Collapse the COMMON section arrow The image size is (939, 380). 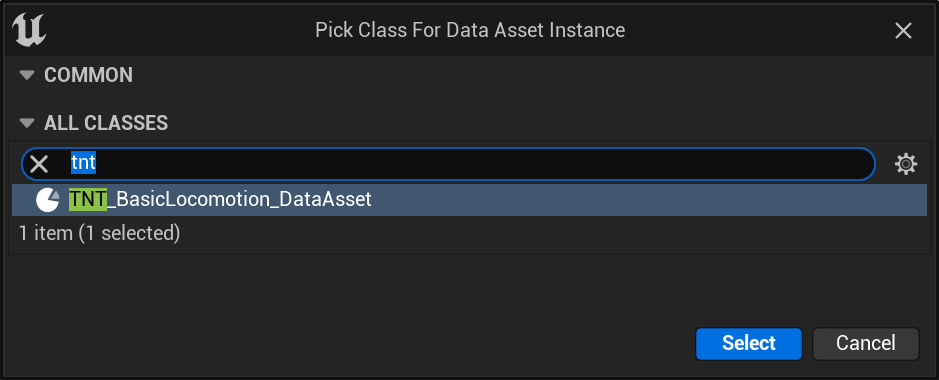click(x=27, y=75)
